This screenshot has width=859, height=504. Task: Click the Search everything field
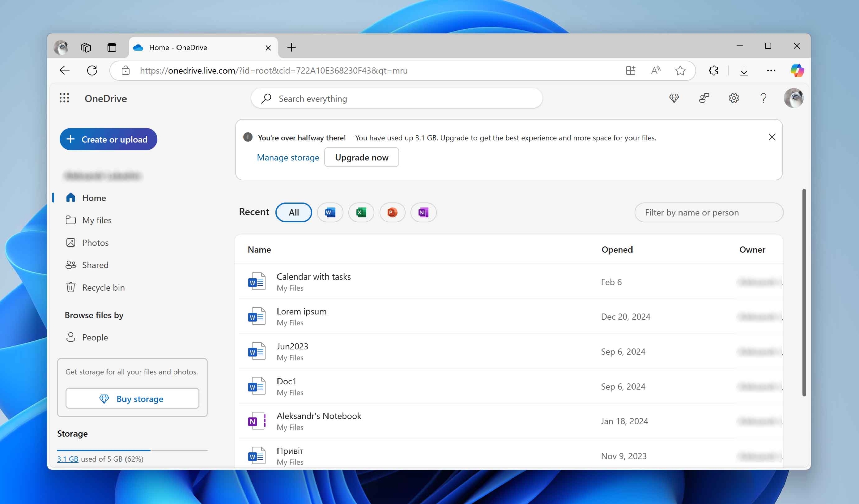(x=397, y=98)
